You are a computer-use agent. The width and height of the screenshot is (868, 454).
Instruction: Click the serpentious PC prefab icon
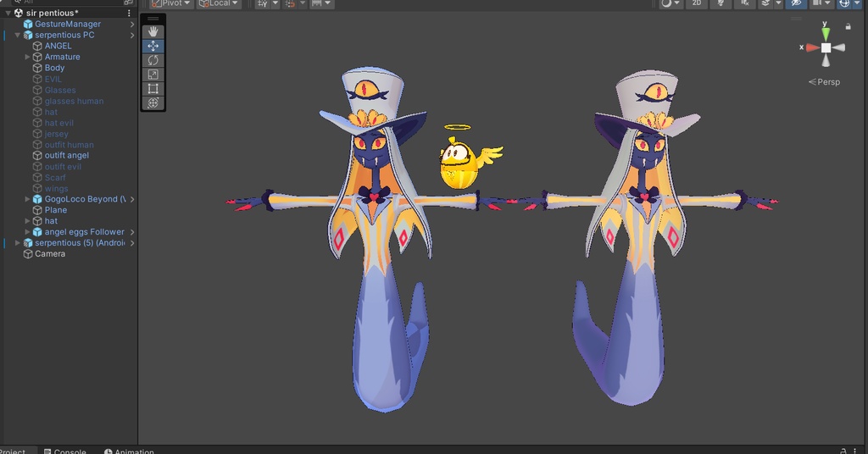[28, 36]
